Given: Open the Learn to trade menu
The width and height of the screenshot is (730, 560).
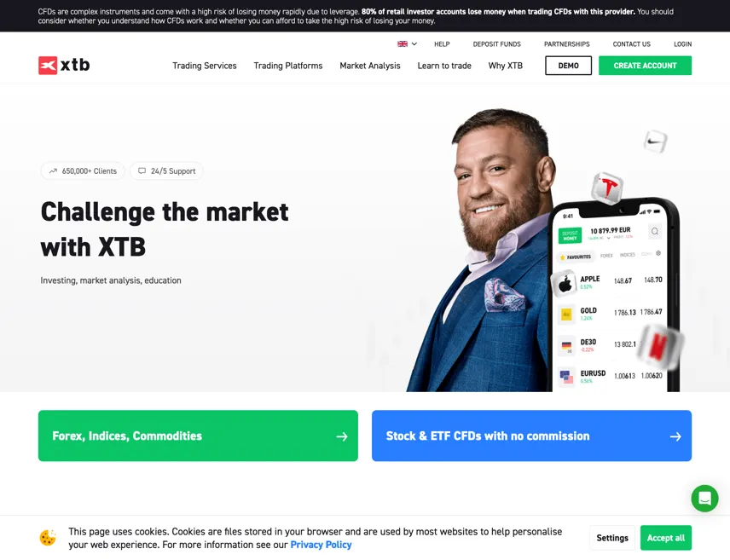Looking at the screenshot, I should pyautogui.click(x=444, y=66).
